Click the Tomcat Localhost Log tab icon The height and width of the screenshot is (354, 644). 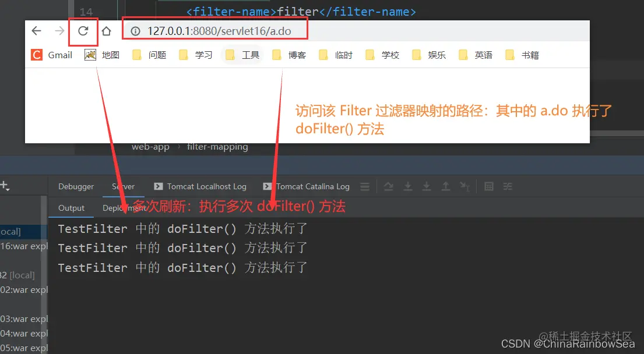coord(158,187)
